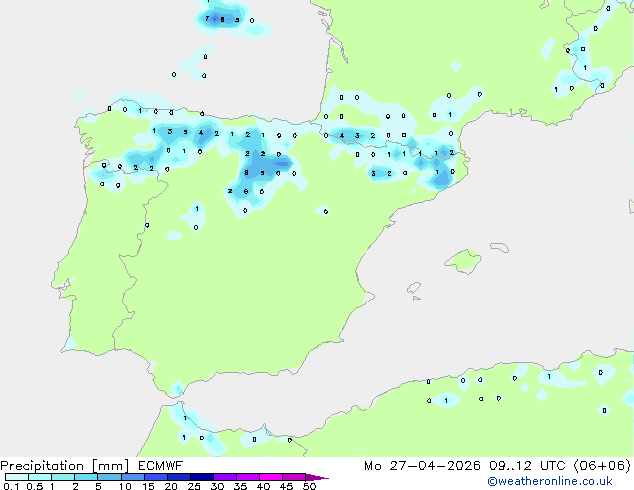Screen dimensions: 634x490
Task: Select the 0.1 mm lightest legend swatch
Action: pyautogui.click(x=17, y=477)
